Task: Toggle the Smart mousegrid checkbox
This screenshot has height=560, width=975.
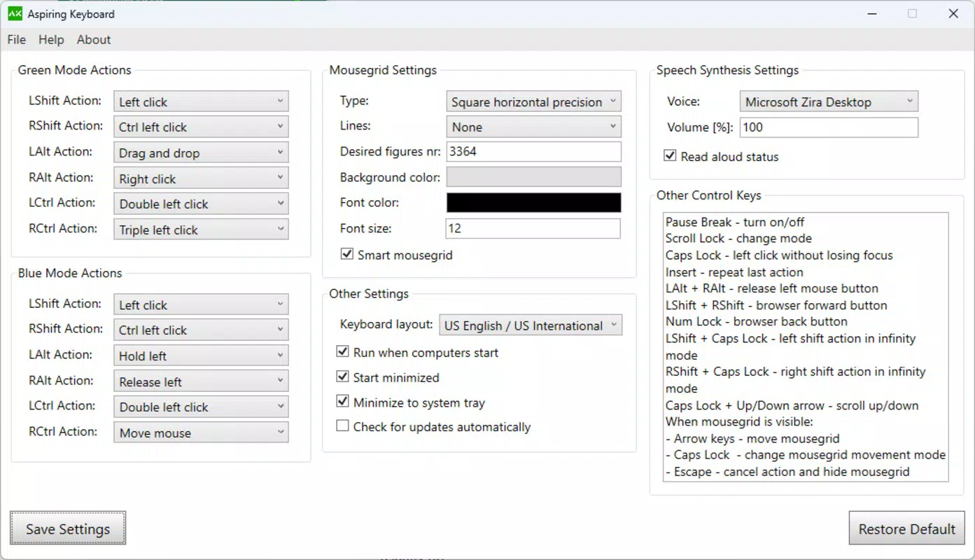Action: click(x=346, y=254)
